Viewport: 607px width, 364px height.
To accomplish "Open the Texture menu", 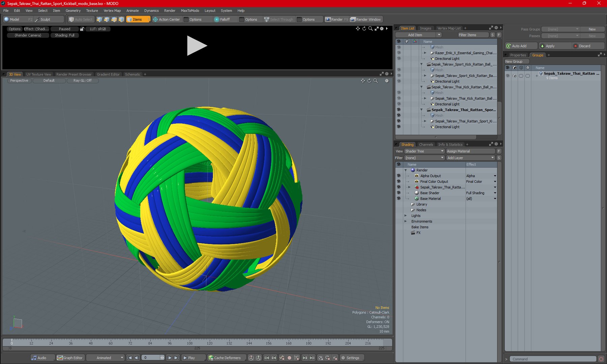I will (92, 10).
